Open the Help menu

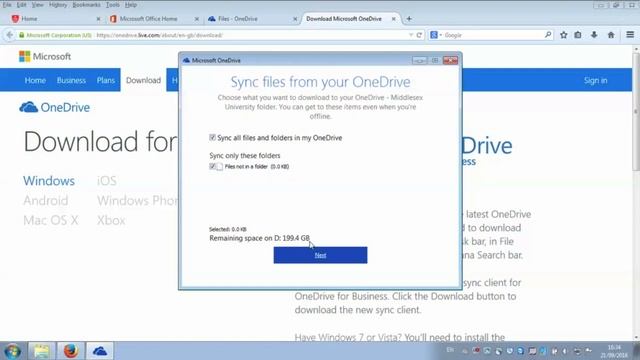131,5
